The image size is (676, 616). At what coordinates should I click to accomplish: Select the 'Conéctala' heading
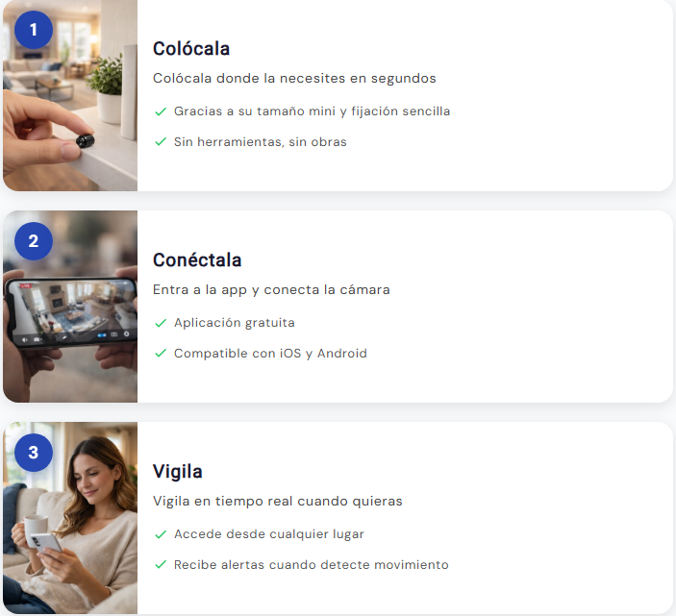coord(197,260)
